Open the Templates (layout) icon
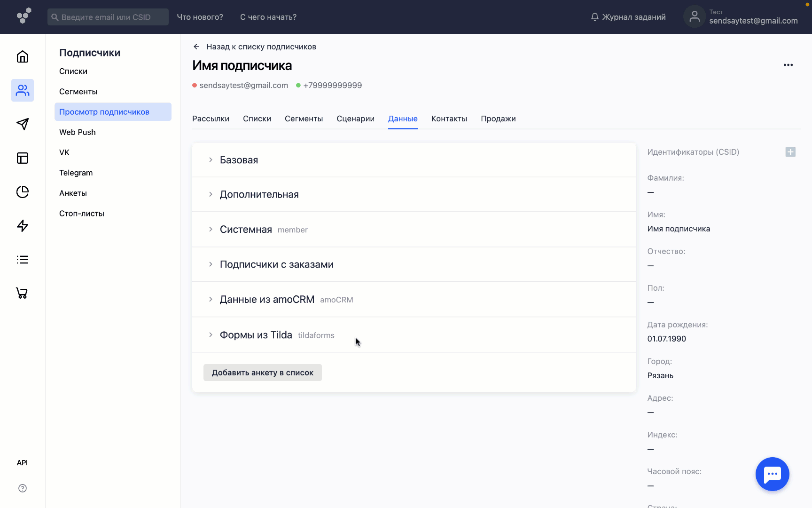The width and height of the screenshot is (812, 508). click(x=22, y=158)
